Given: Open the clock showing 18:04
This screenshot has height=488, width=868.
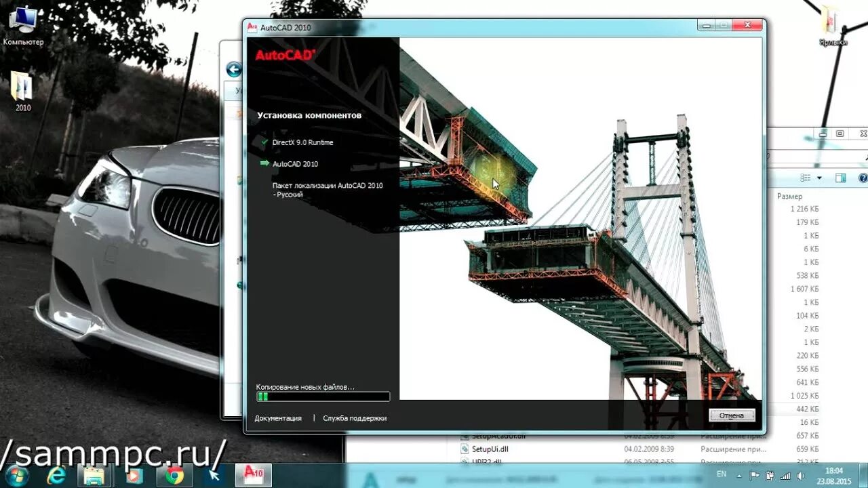Looking at the screenshot, I should point(834,470).
